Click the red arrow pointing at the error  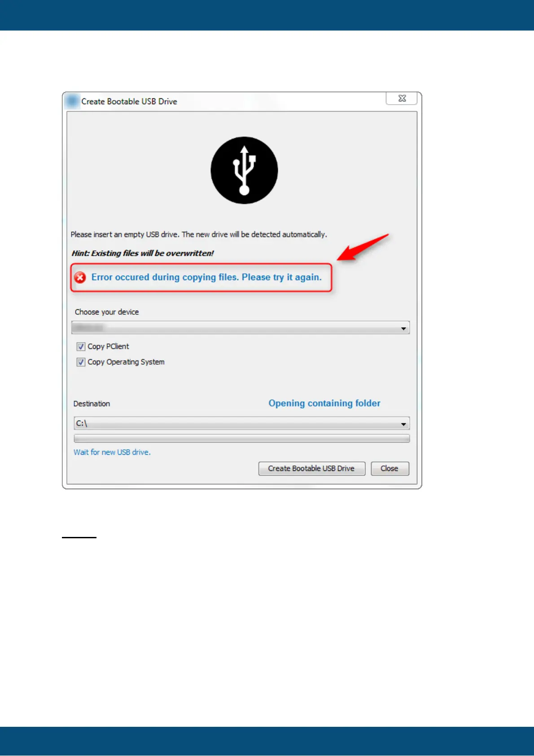tap(363, 247)
